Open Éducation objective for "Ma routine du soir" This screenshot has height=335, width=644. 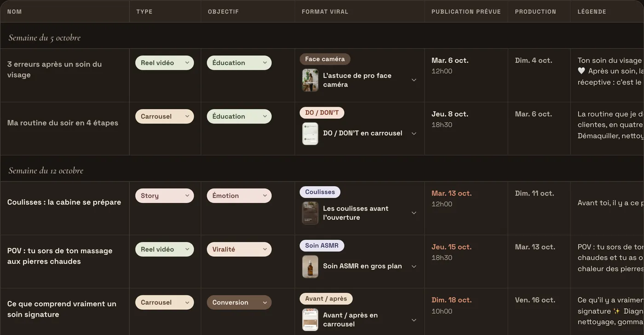coord(239,116)
